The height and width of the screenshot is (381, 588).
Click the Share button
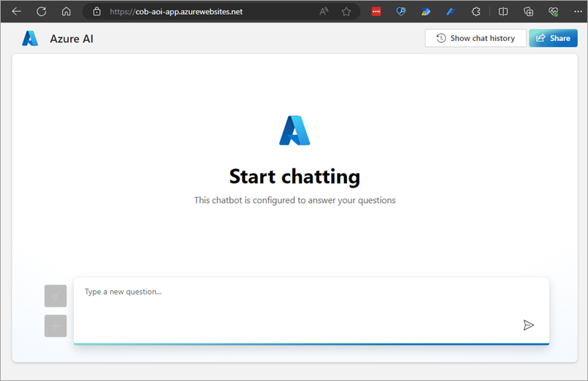[553, 38]
